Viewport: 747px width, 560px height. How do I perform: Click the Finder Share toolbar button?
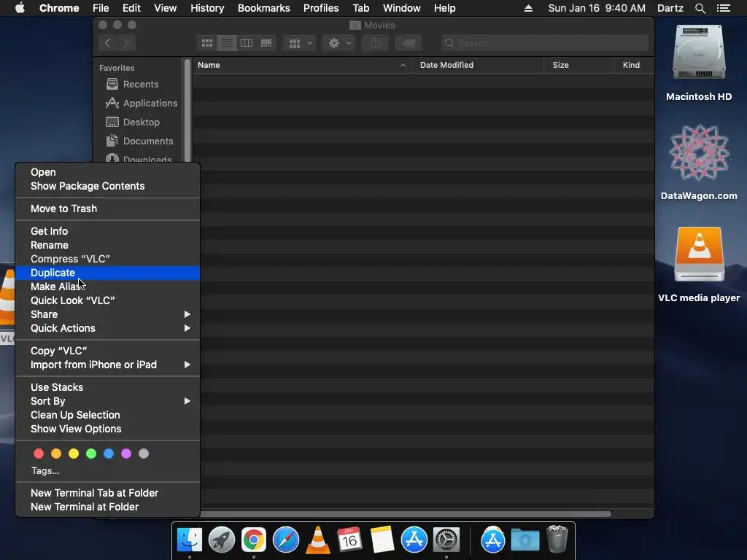click(x=376, y=43)
